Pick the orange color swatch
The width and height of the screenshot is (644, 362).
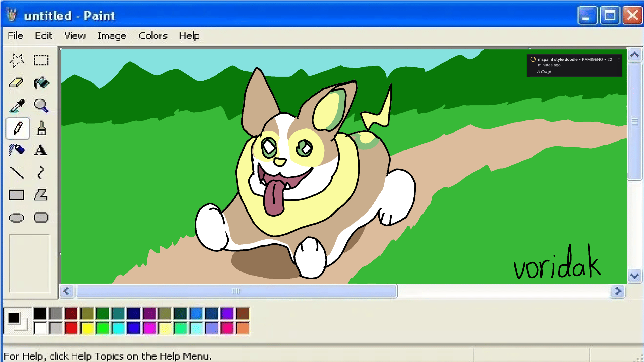[243, 328]
